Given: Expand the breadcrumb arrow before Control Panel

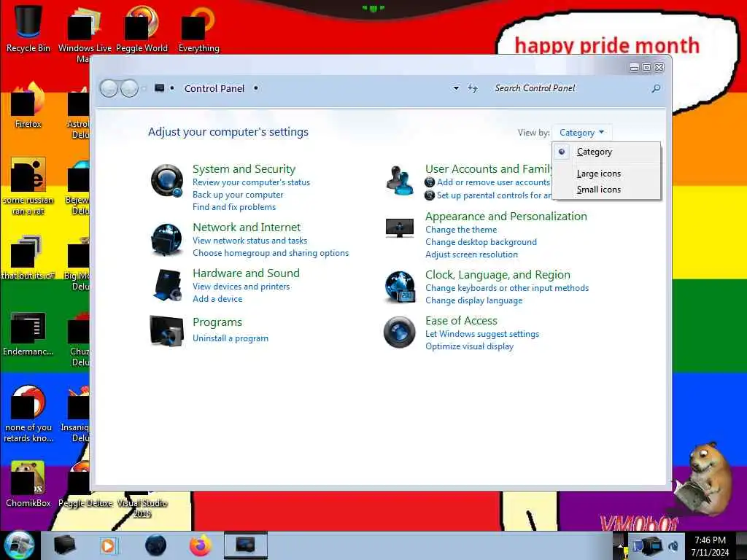Looking at the screenshot, I should point(172,88).
